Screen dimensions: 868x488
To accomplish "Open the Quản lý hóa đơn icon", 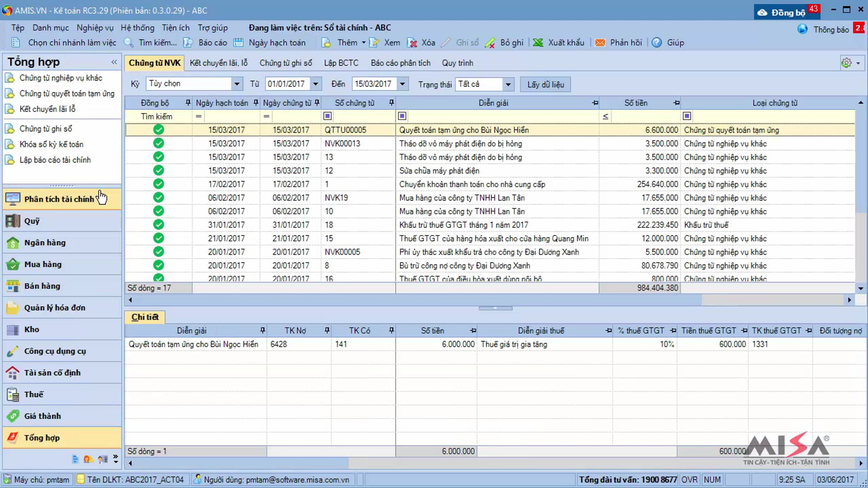I will coord(13,308).
